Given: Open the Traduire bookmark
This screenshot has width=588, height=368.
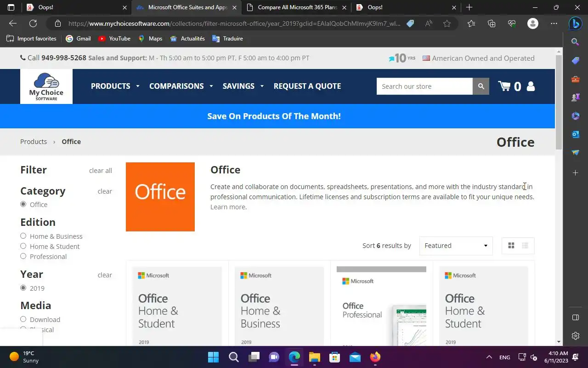Looking at the screenshot, I should tap(227, 39).
